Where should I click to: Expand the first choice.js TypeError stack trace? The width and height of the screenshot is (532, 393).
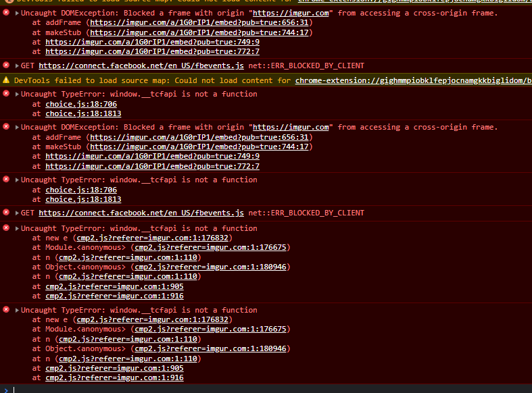pyautogui.click(x=17, y=94)
